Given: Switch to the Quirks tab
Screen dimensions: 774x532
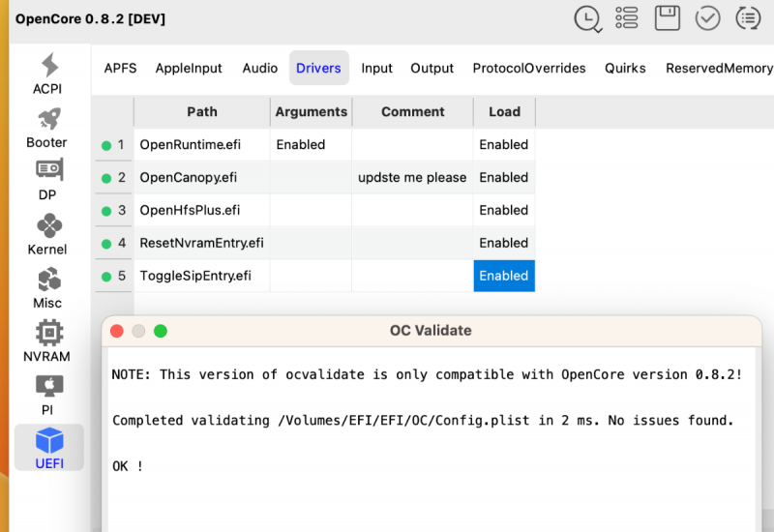Looking at the screenshot, I should (x=625, y=69).
